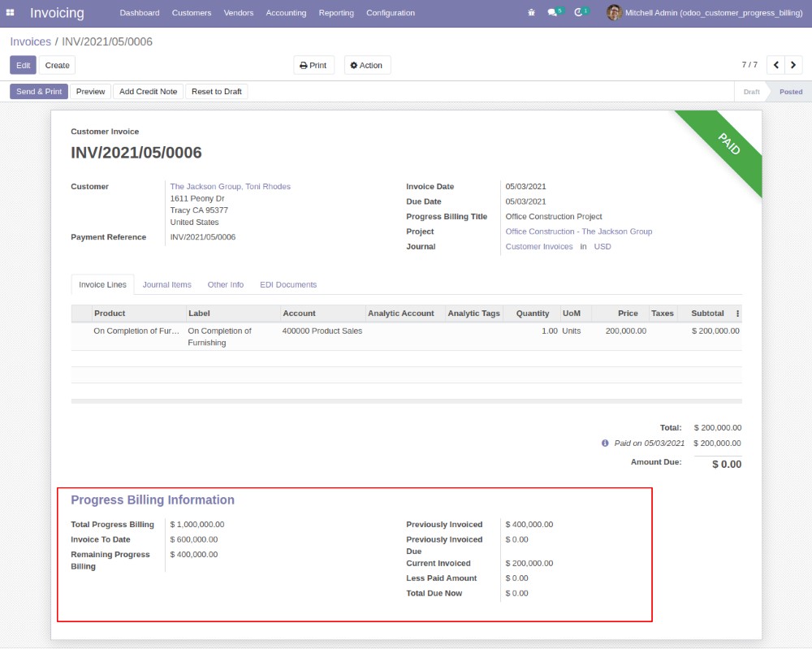Click Add Credit Note button

(148, 92)
